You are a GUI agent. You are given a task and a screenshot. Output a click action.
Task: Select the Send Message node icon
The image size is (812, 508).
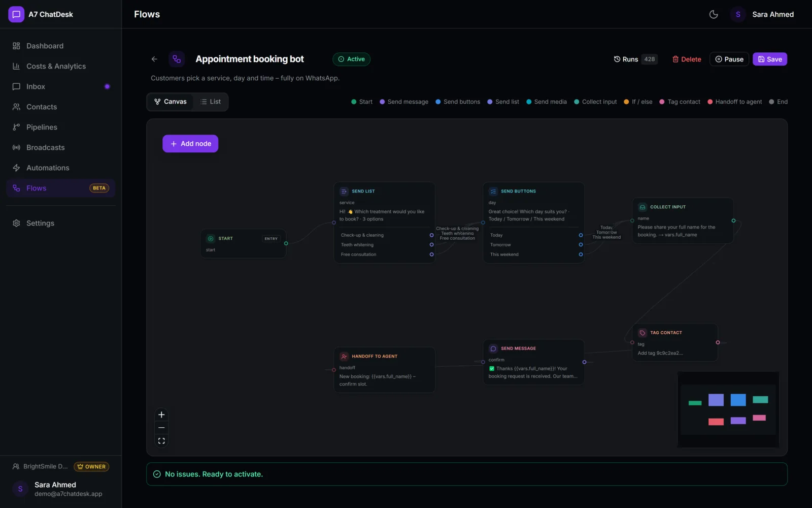pos(493,348)
